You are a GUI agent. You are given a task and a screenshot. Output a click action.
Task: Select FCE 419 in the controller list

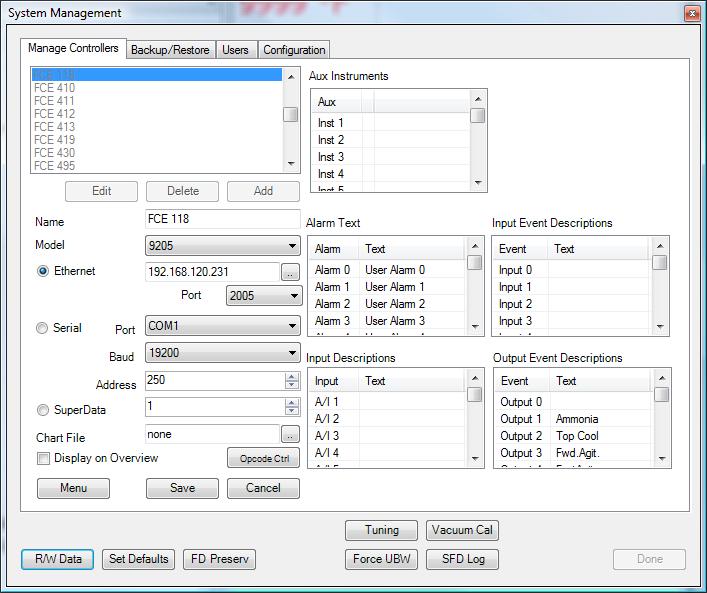tap(157, 140)
